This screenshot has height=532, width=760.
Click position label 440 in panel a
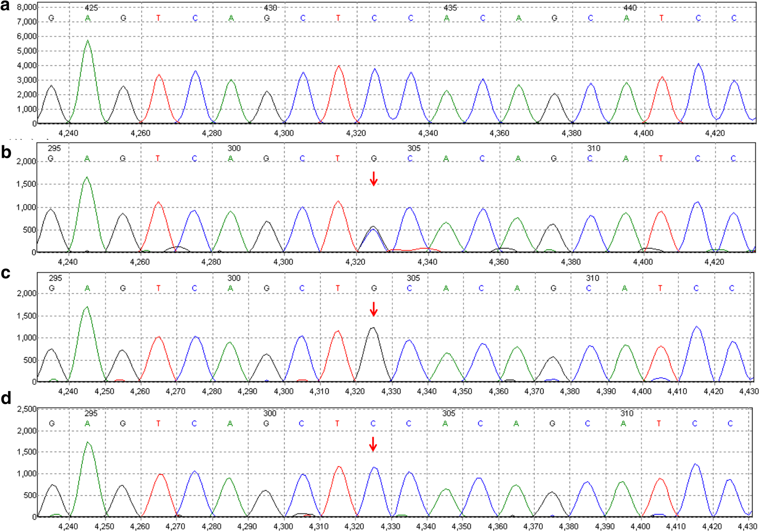click(x=630, y=8)
